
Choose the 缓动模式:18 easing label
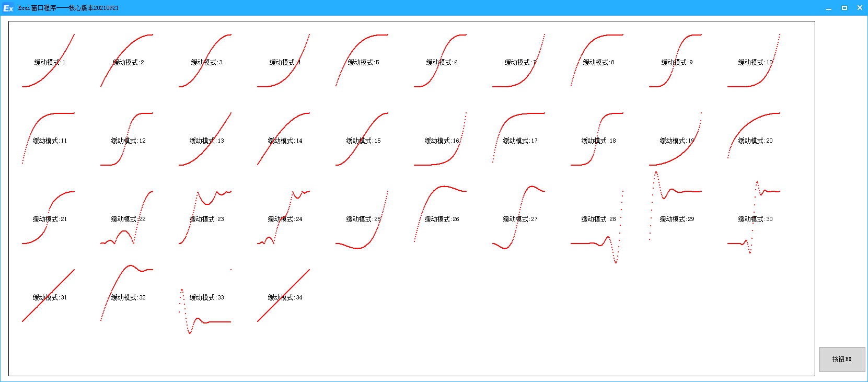point(599,141)
